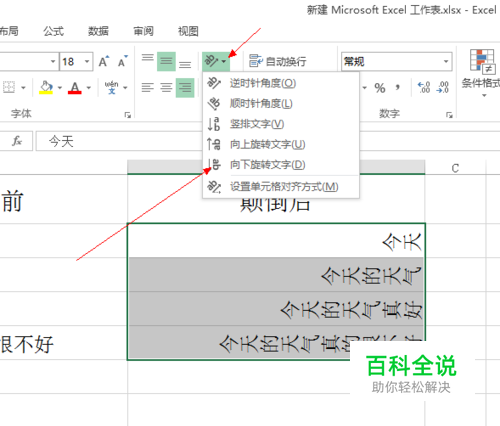
Task: Click the text orientation icon
Action: (211, 61)
